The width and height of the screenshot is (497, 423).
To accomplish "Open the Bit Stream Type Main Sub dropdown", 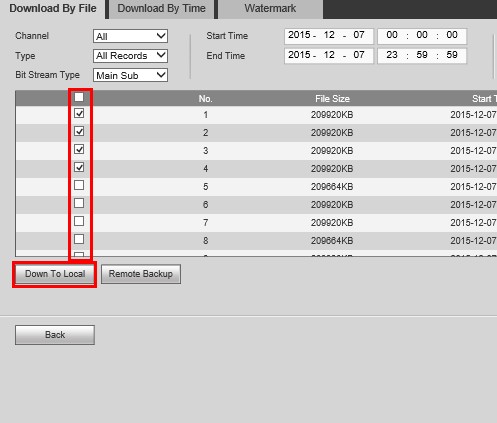I will (x=130, y=75).
